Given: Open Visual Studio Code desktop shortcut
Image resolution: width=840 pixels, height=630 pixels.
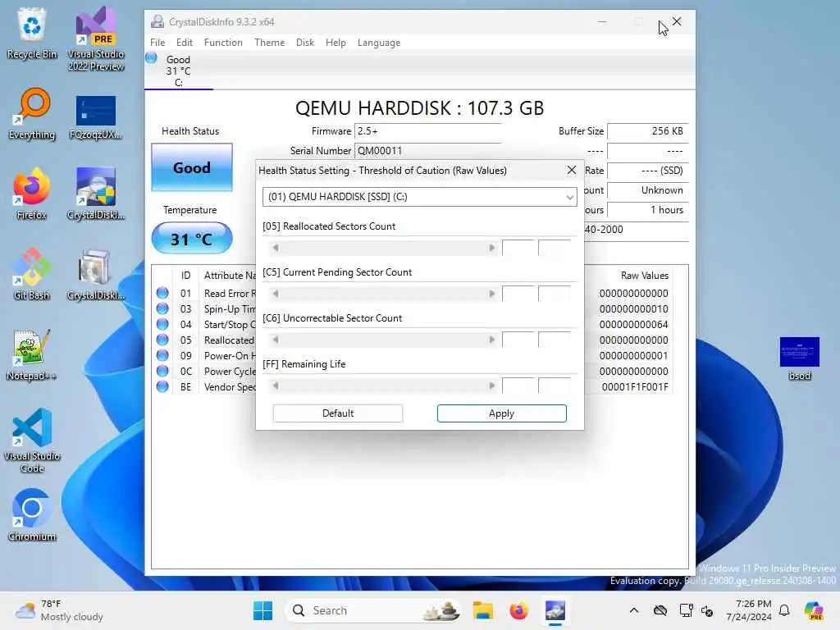Looking at the screenshot, I should click(32, 441).
